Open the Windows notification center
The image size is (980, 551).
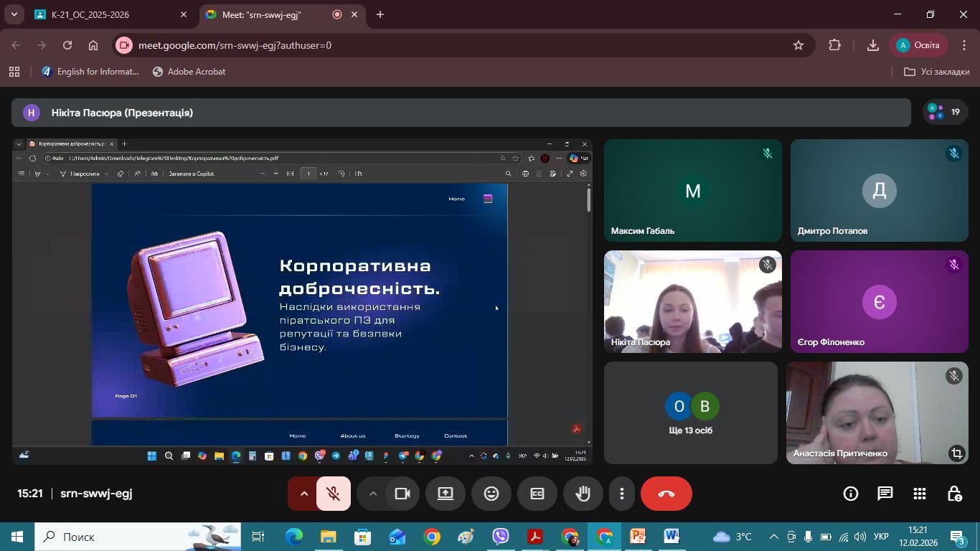pyautogui.click(x=958, y=537)
